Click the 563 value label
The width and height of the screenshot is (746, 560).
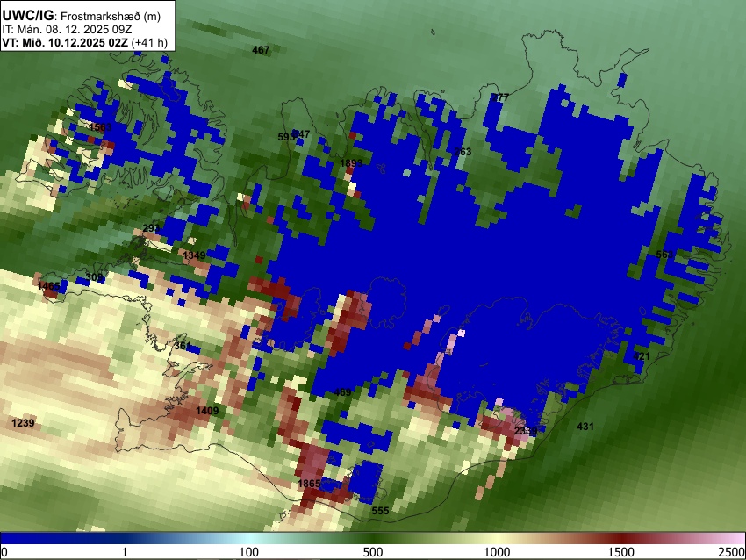664,255
